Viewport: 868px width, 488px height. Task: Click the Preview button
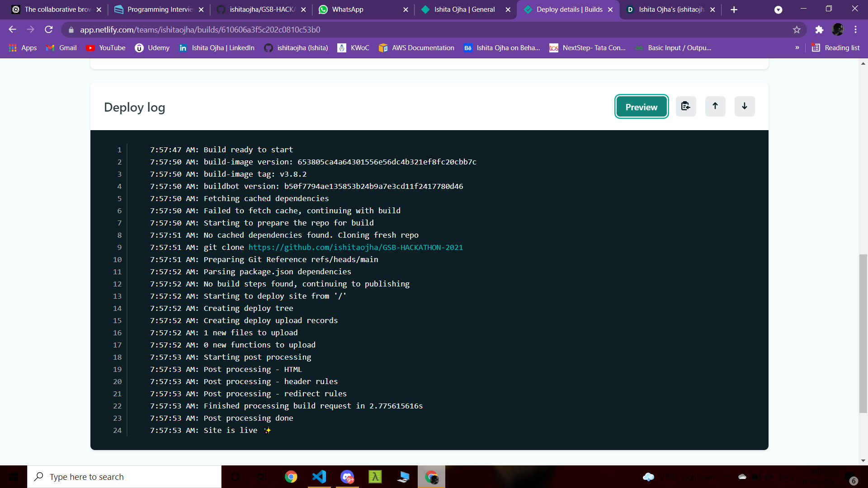[641, 107]
